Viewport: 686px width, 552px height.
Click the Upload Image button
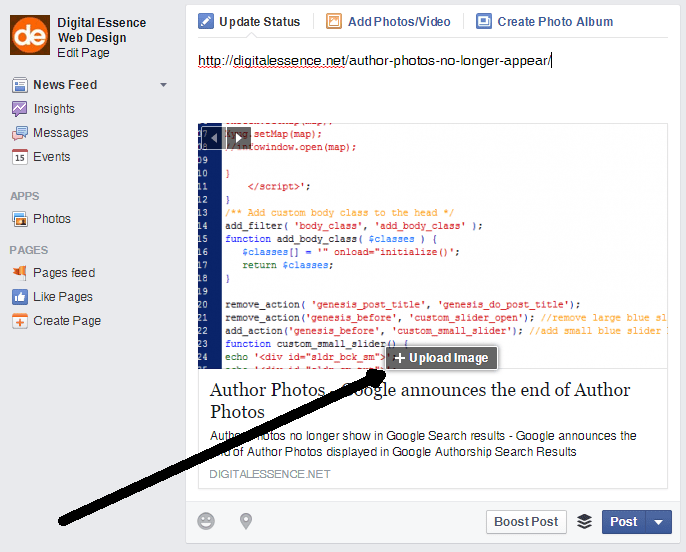pos(441,358)
